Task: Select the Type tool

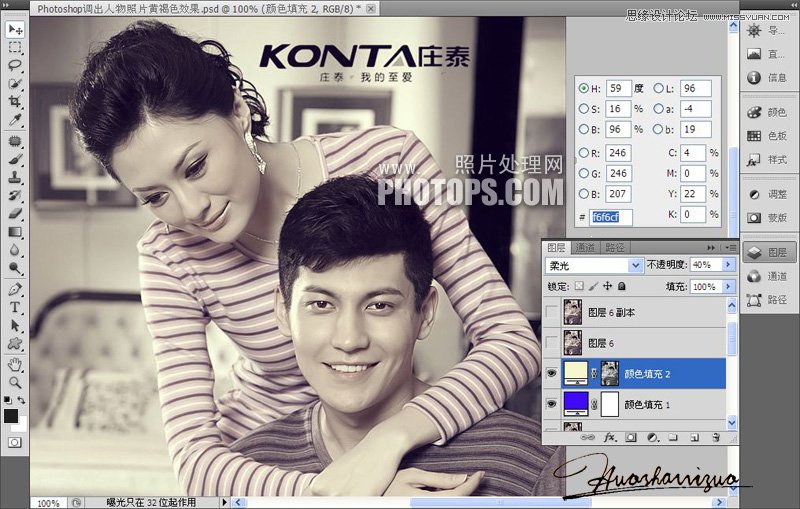Action: click(15, 307)
